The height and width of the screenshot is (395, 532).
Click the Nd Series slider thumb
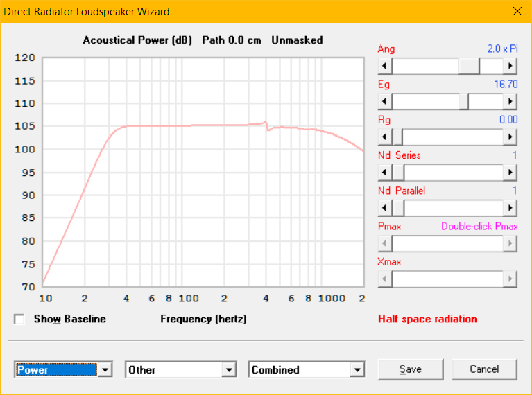pyautogui.click(x=398, y=173)
